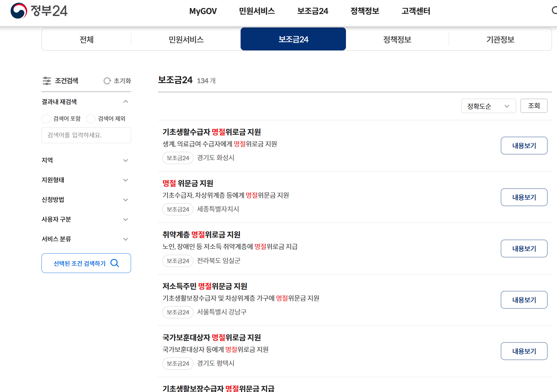
Task: Click 보조금24 tag next to 경기도 평택시
Action: click(178, 363)
